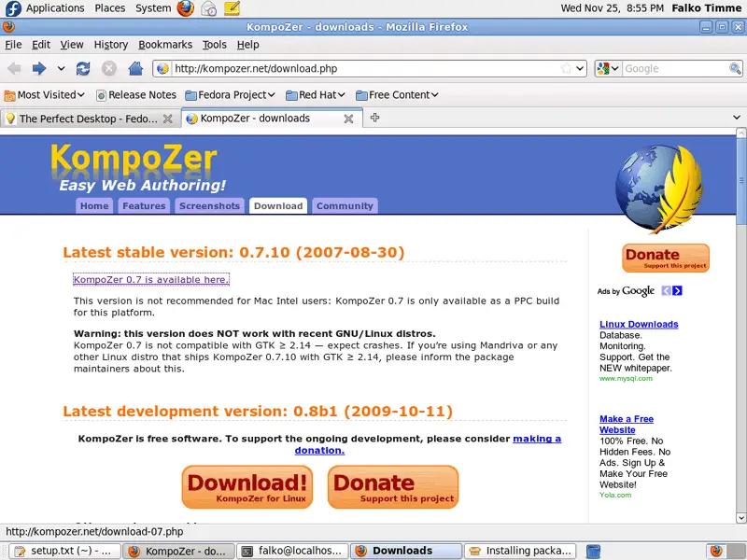Switch to falko@localhost terminal in taskbar
This screenshot has height=560, width=747.
[x=292, y=551]
